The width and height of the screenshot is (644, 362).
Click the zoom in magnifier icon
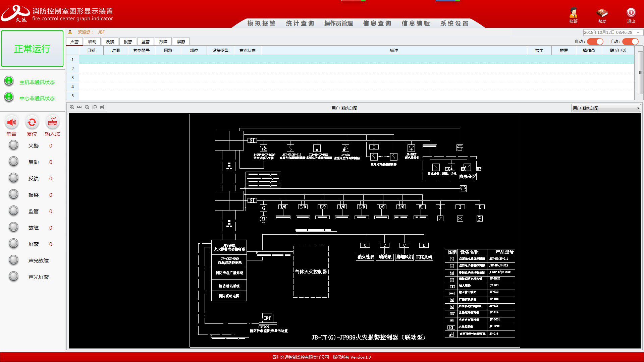coord(72,107)
